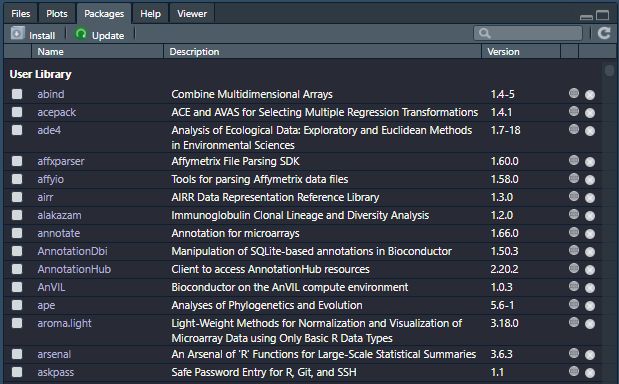This screenshot has width=619, height=384.
Task: Remove AnnotationHub with the X icon
Action: click(x=590, y=270)
